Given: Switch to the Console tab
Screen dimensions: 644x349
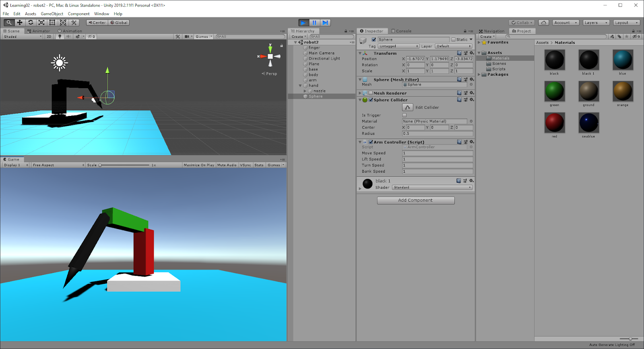Looking at the screenshot, I should [401, 31].
